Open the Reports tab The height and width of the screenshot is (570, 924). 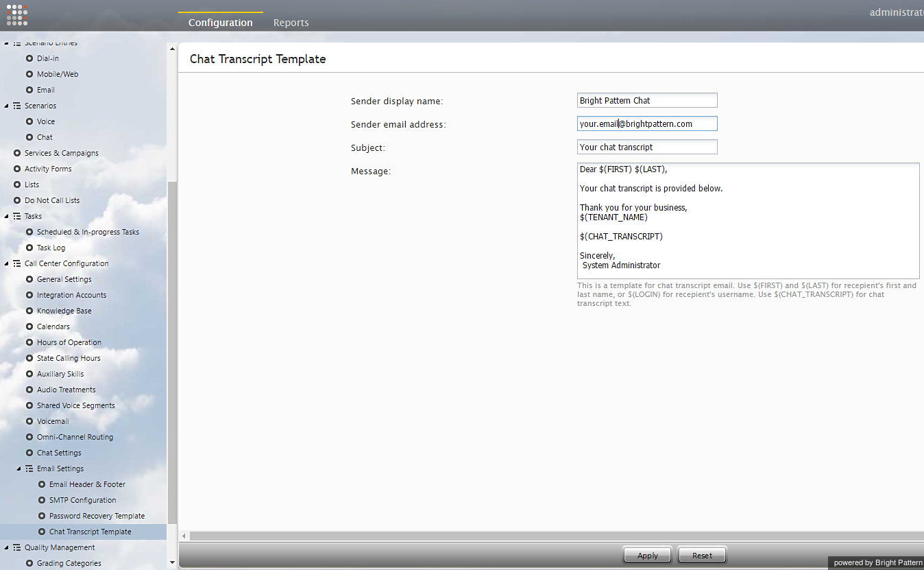click(291, 23)
